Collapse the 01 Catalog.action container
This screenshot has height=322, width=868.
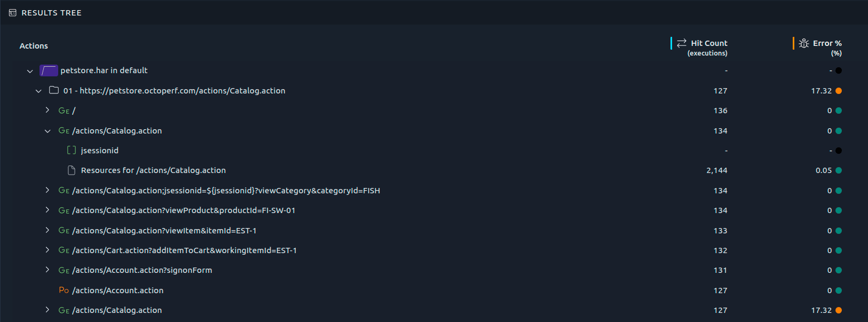click(38, 91)
